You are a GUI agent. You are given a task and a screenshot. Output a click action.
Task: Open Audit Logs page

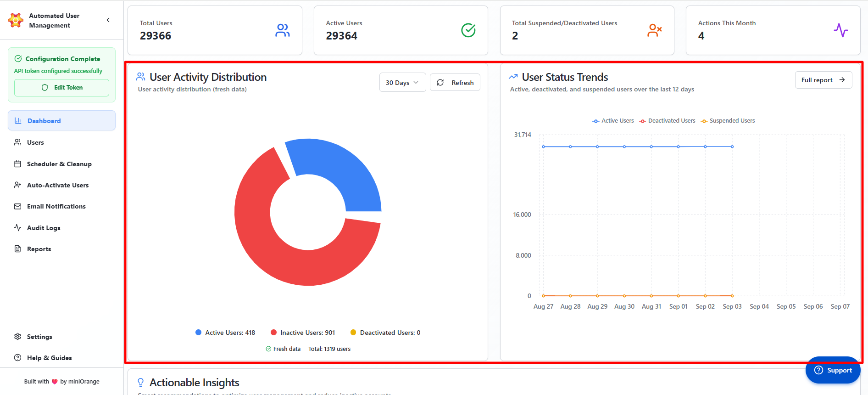click(61, 228)
